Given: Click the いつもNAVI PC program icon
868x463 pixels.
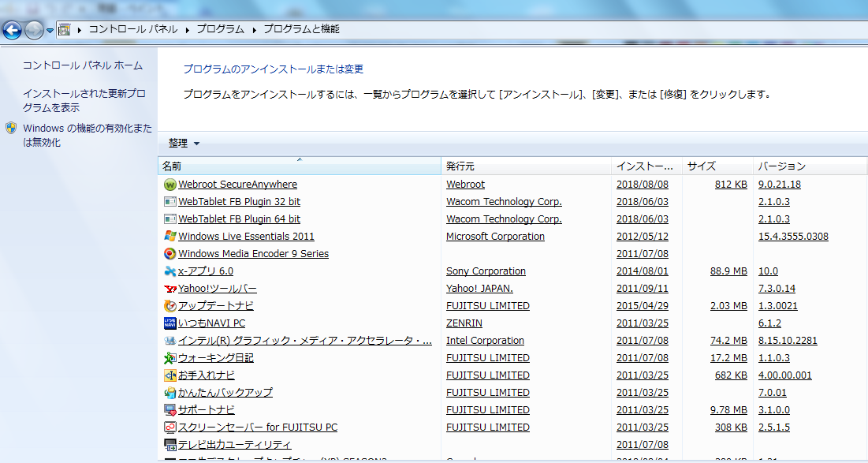Looking at the screenshot, I should [170, 323].
